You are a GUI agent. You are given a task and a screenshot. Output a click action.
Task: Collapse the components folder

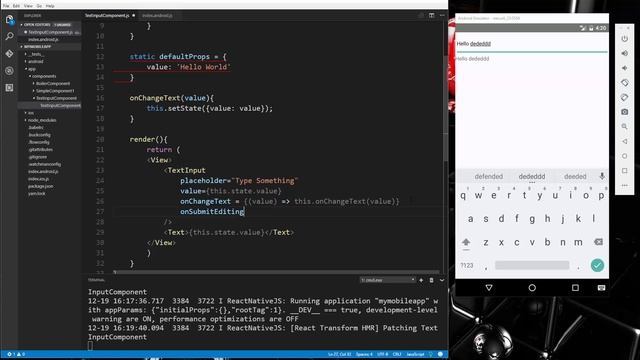pos(43,76)
